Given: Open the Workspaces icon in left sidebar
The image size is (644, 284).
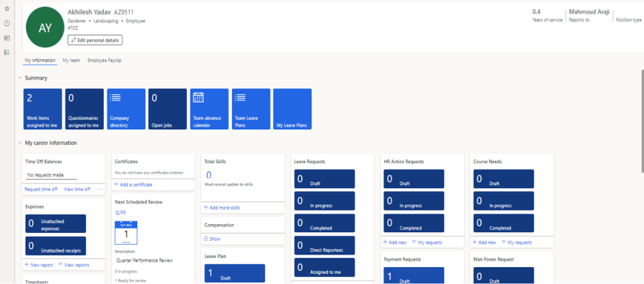Looking at the screenshot, I should coord(7,38).
